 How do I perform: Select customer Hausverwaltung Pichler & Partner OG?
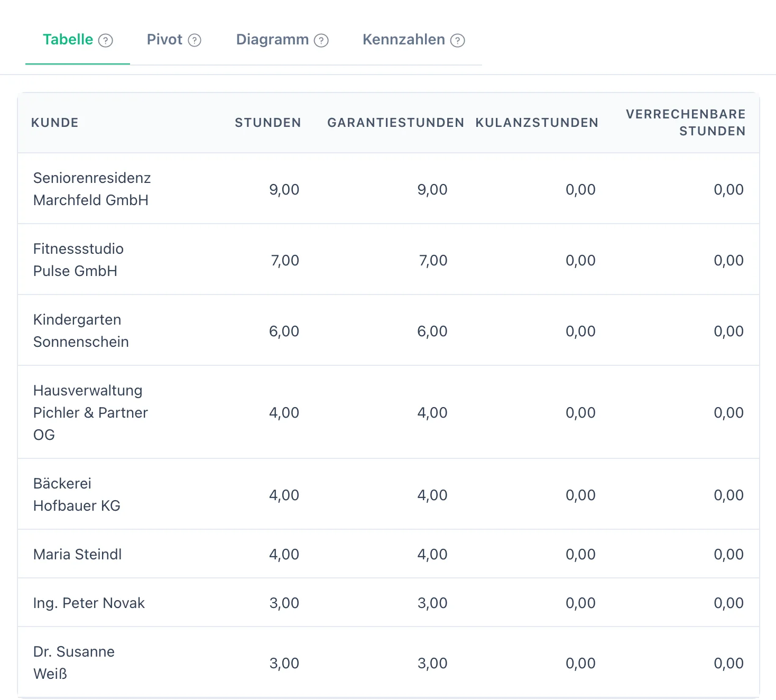click(90, 412)
